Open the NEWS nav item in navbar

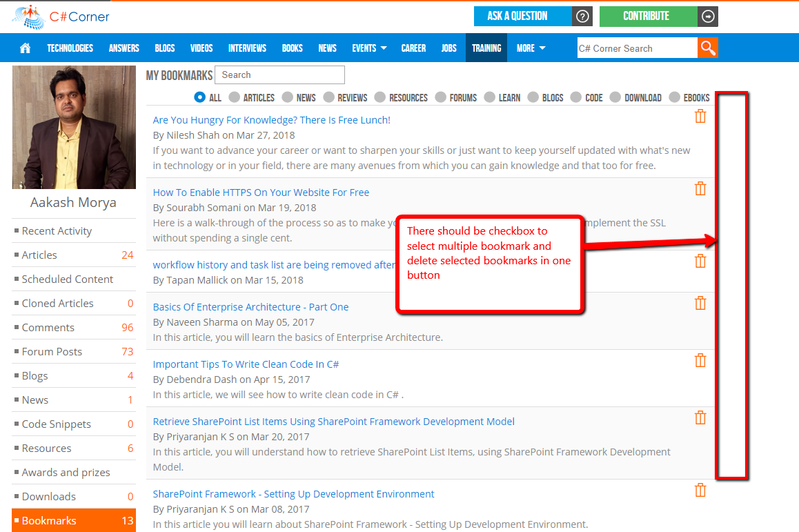coord(327,48)
